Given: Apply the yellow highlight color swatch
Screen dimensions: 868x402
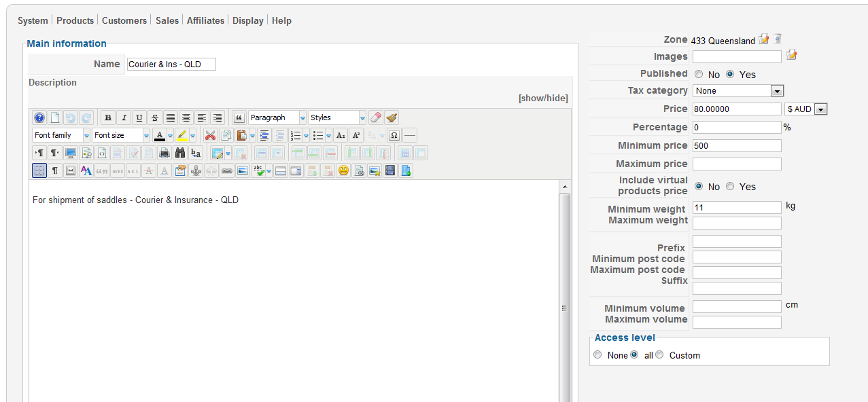Looking at the screenshot, I should (182, 135).
